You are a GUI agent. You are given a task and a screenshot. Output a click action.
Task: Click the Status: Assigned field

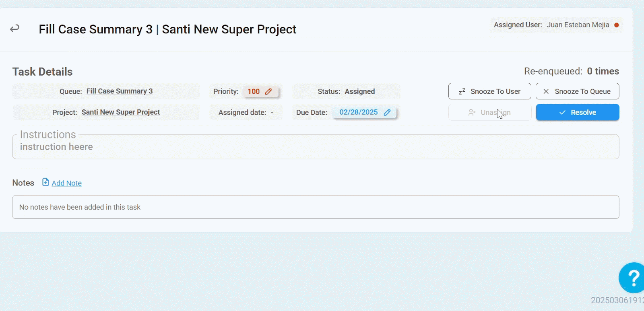pos(346,91)
